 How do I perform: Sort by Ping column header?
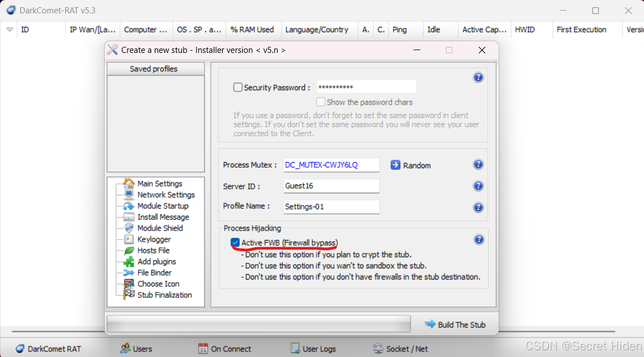[x=405, y=30]
